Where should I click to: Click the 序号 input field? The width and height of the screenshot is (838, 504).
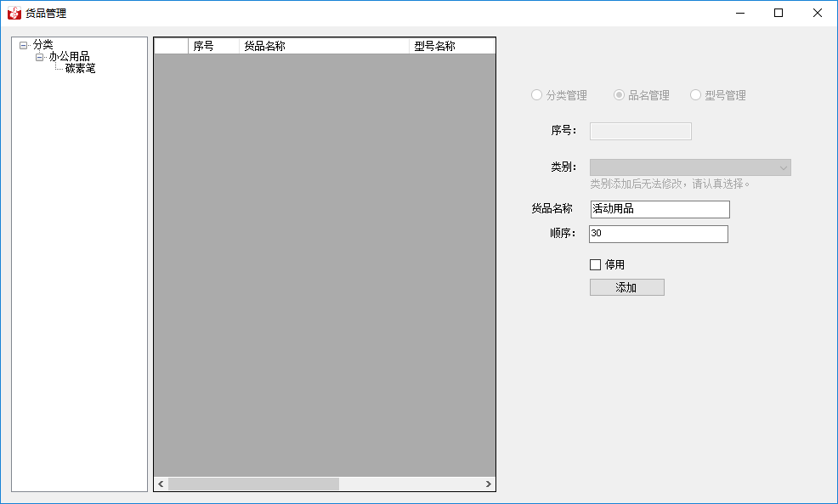[640, 131]
